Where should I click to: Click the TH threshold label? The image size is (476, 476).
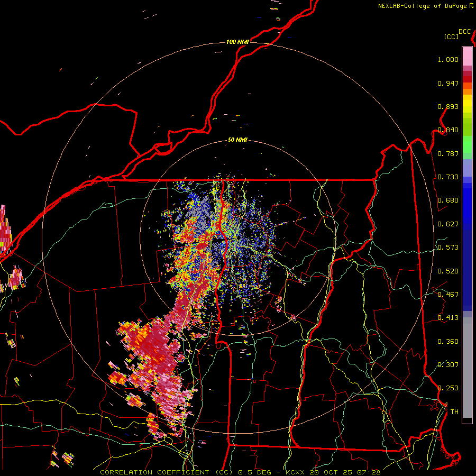coord(454,412)
